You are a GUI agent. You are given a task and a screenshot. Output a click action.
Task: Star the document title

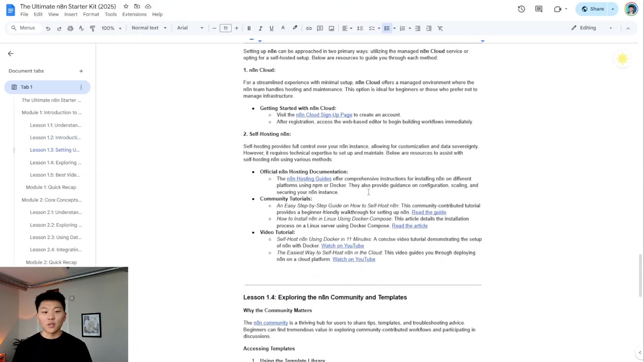tap(126, 6)
